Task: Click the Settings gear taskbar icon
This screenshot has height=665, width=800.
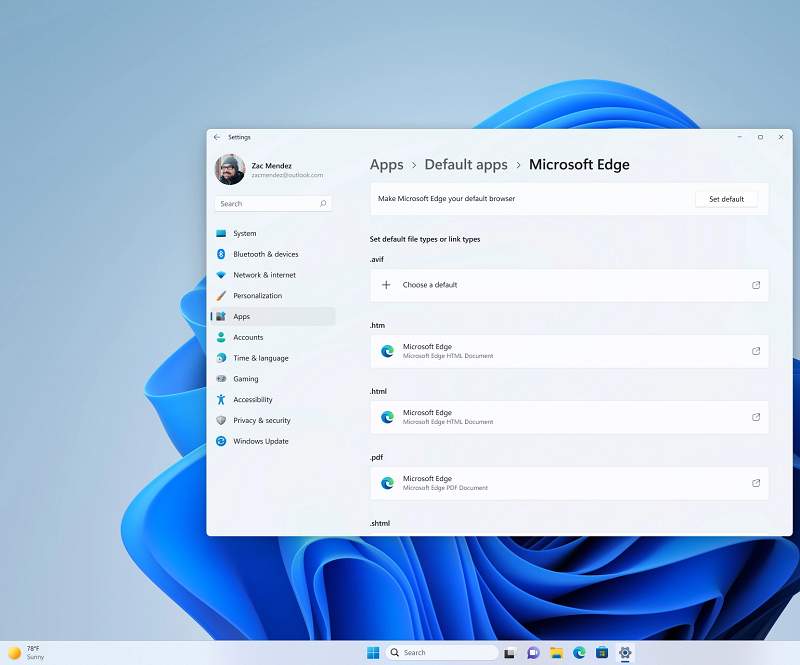Action: coord(625,653)
